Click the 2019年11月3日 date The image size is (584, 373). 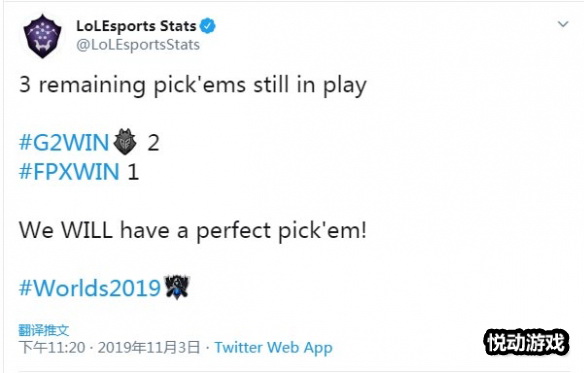[149, 347]
